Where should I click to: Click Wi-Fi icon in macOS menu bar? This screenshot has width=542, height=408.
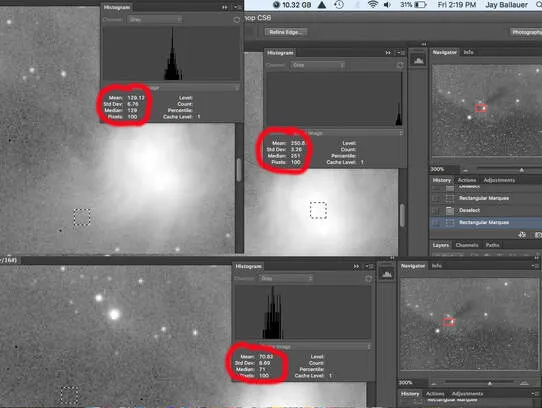coord(373,5)
